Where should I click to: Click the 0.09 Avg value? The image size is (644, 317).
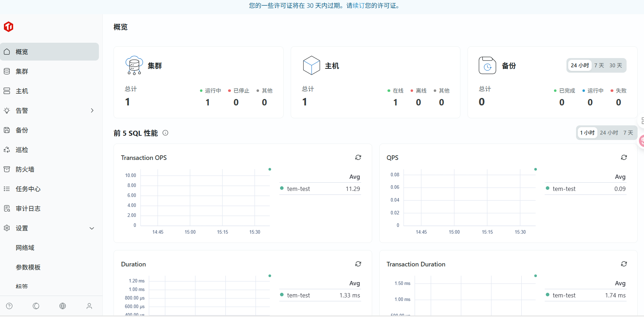point(620,189)
